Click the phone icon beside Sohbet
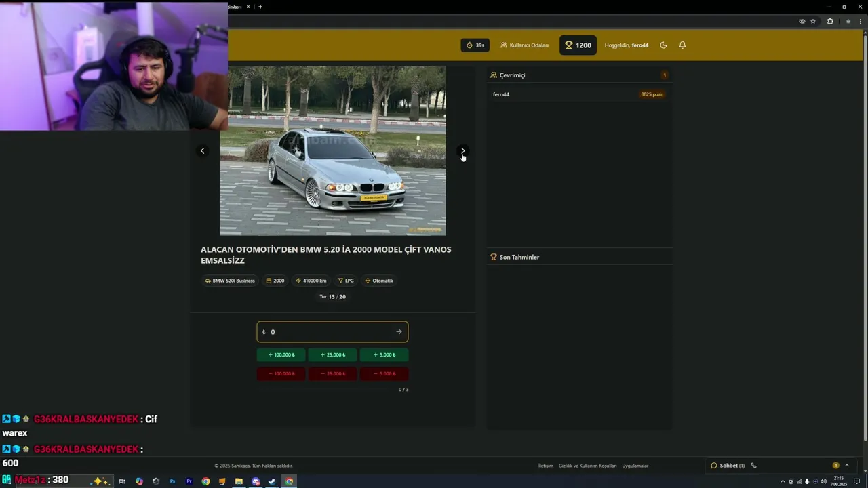The height and width of the screenshot is (488, 868). (753, 466)
